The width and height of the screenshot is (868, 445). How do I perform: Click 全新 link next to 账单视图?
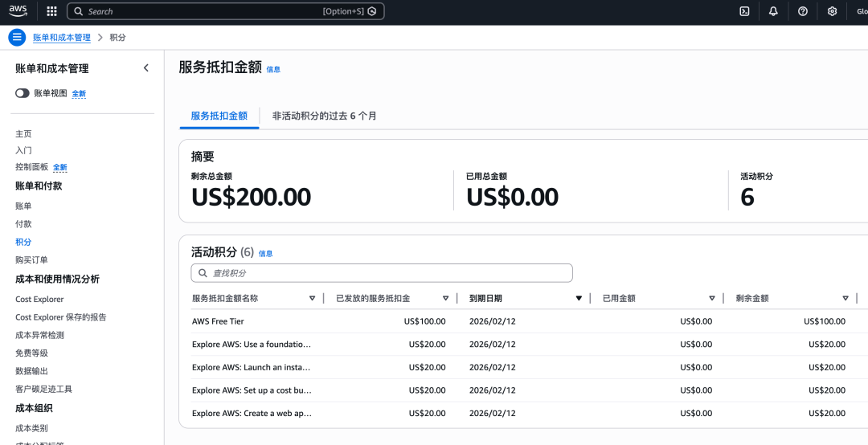point(79,93)
